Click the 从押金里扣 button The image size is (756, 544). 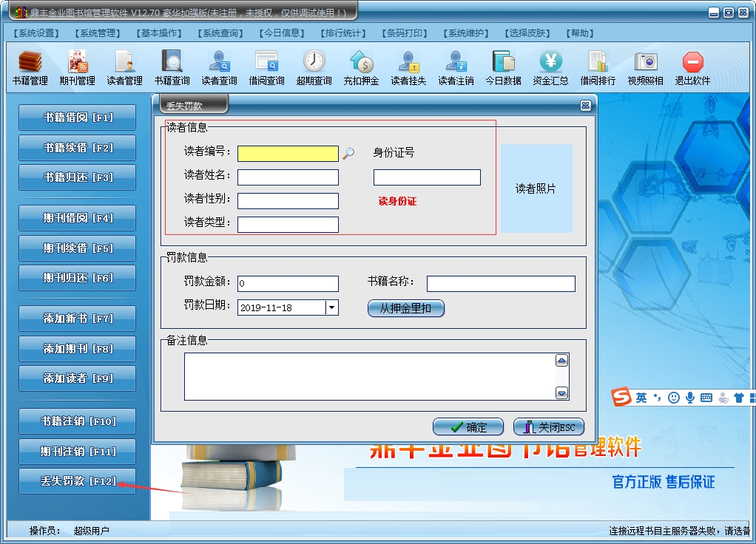(x=406, y=308)
